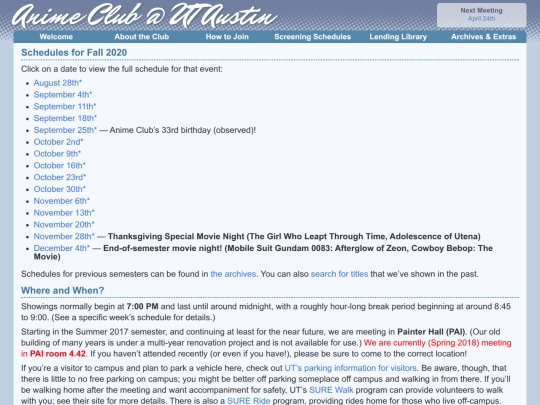Open the September 18th schedule
540x405 pixels.
coord(65,118)
